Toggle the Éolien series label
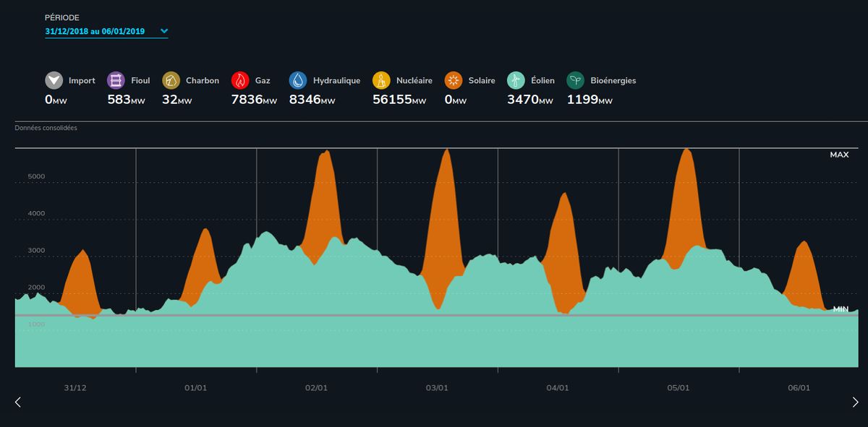 [x=542, y=81]
